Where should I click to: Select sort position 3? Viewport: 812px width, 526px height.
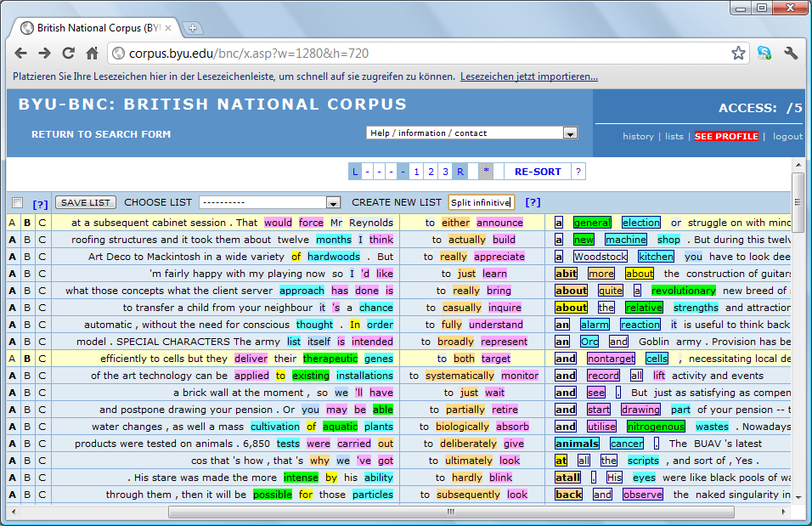(445, 172)
